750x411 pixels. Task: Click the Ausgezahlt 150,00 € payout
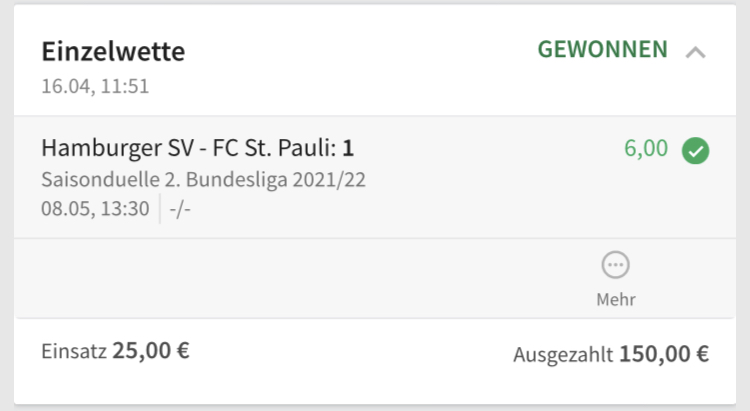pos(611,355)
